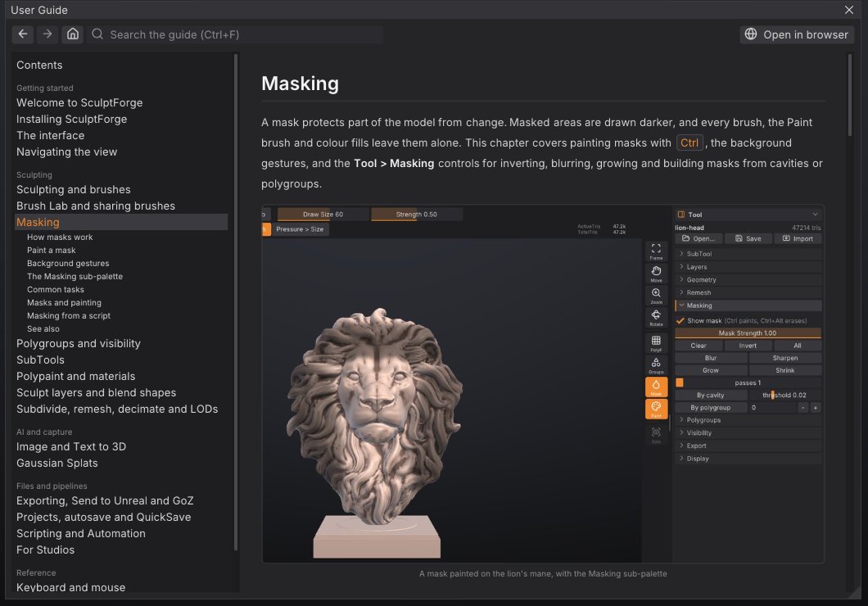The image size is (868, 606).
Task: Click the PolyF grid icon in the screenshot
Action: pos(656,343)
